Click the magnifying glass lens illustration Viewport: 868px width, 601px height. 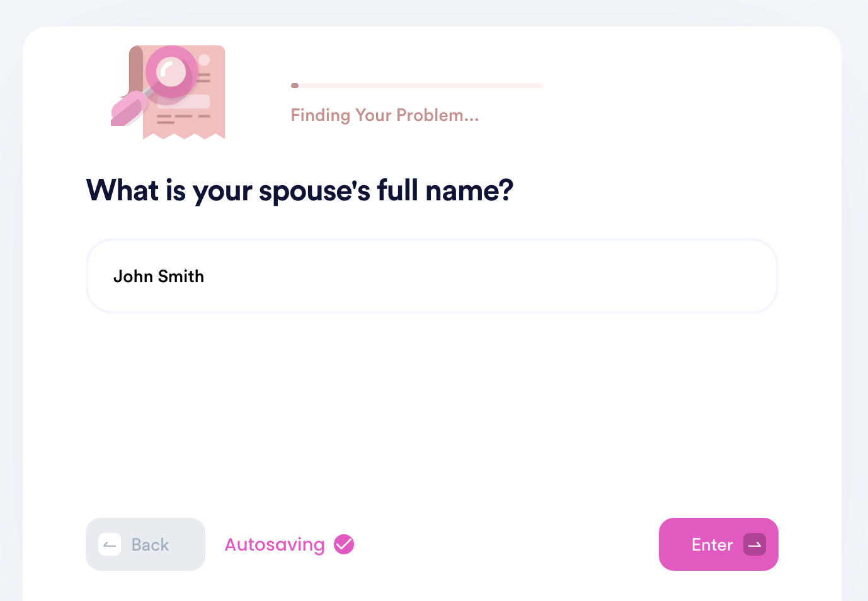171,72
